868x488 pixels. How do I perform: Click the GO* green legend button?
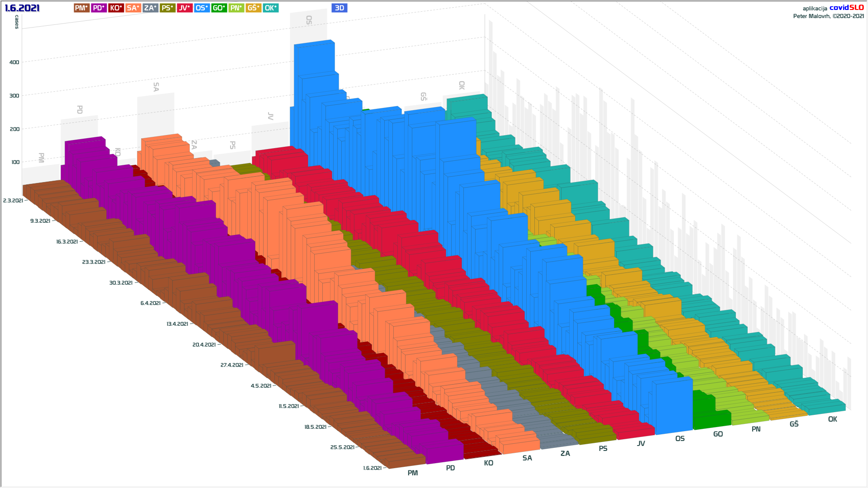(x=219, y=8)
